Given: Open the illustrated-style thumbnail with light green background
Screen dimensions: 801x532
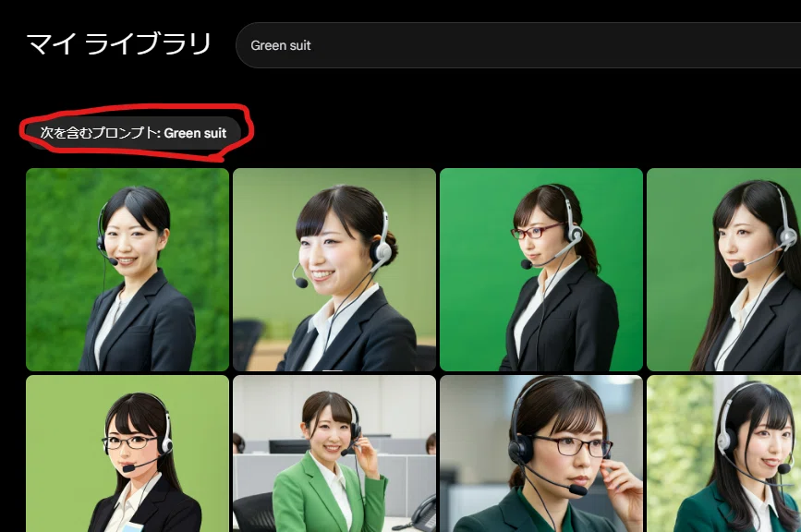Looking at the screenshot, I should 127,453.
